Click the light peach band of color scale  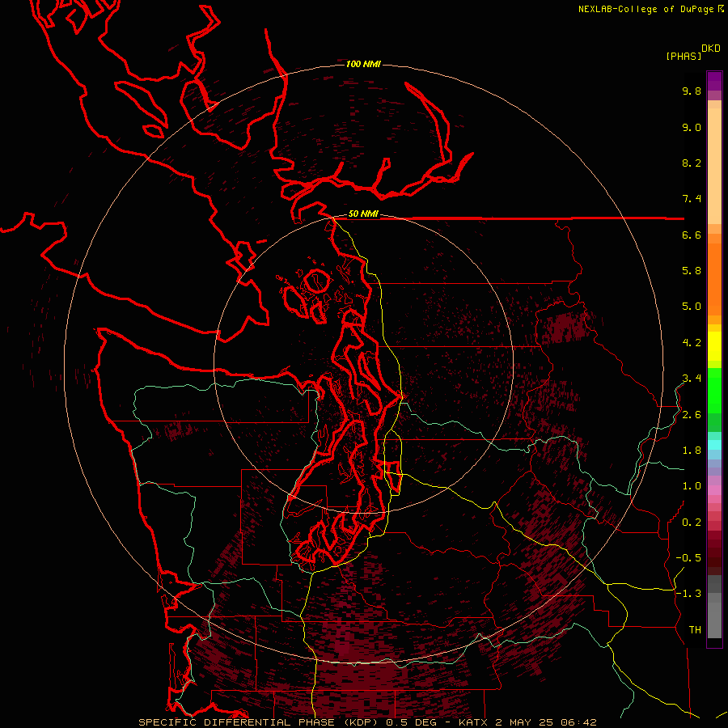[x=714, y=166]
